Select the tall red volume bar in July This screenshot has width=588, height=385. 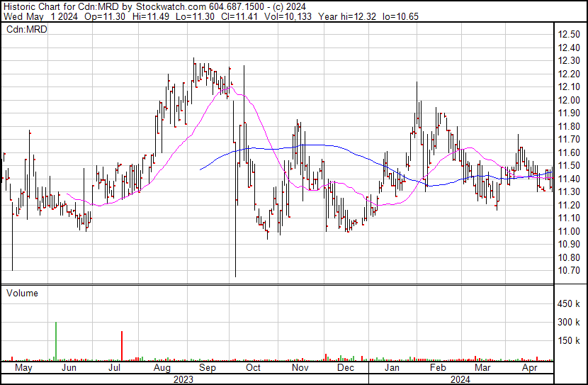[122, 346]
